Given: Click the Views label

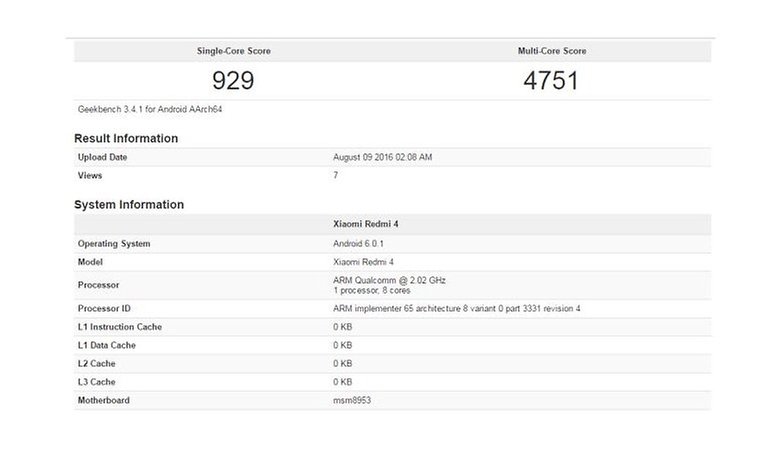Looking at the screenshot, I should 90,176.
